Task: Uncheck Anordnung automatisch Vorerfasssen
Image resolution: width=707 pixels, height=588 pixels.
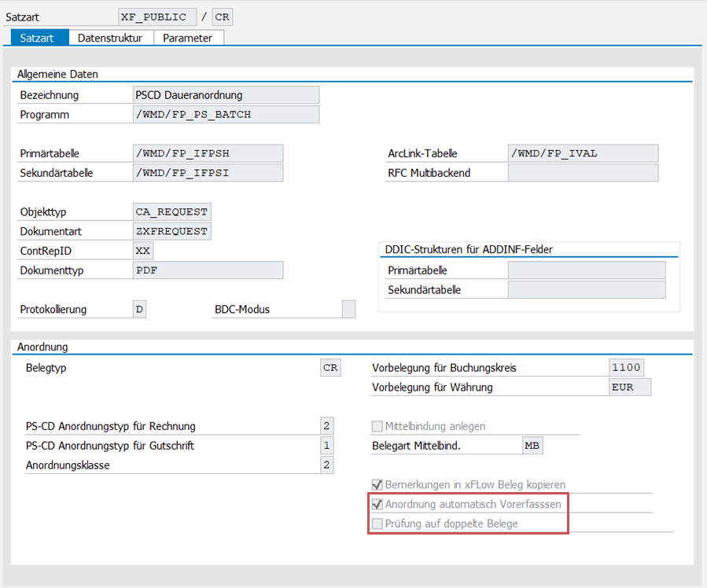Action: click(x=377, y=504)
